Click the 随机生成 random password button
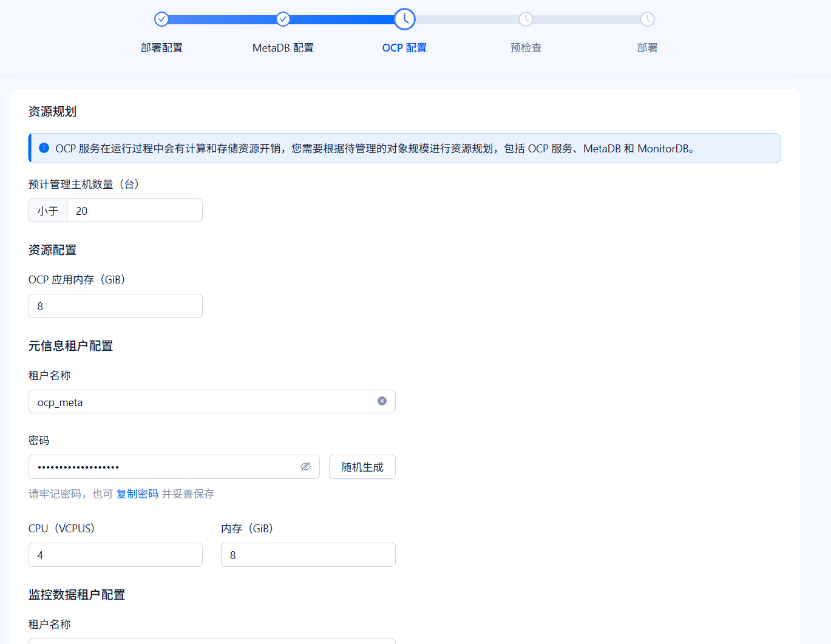Viewport: 831px width, 644px height. [362, 467]
